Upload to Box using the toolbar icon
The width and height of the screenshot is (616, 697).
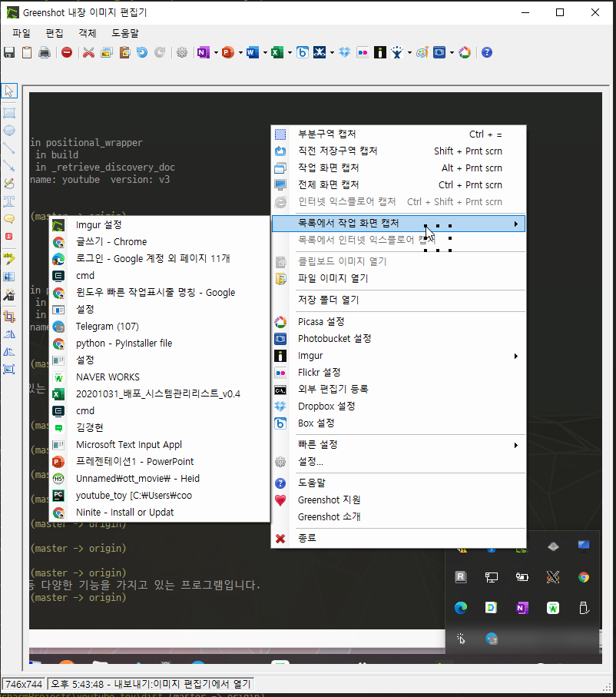303,52
